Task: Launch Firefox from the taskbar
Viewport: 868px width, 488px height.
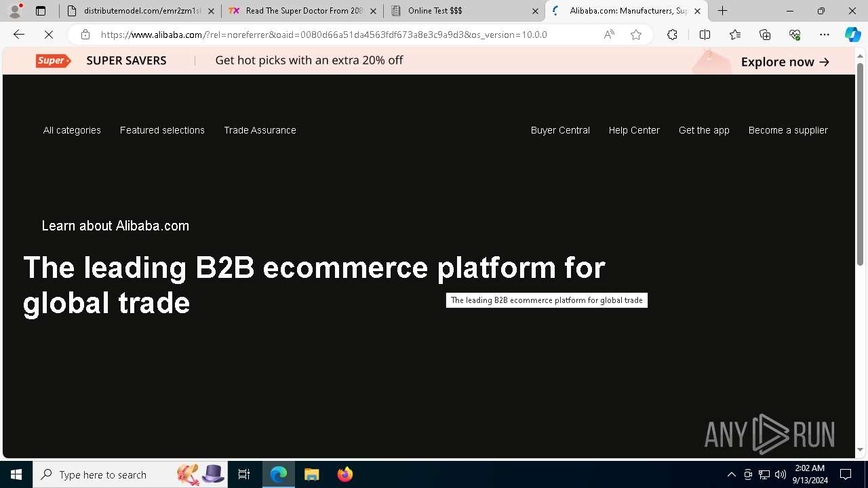Action: point(344,474)
